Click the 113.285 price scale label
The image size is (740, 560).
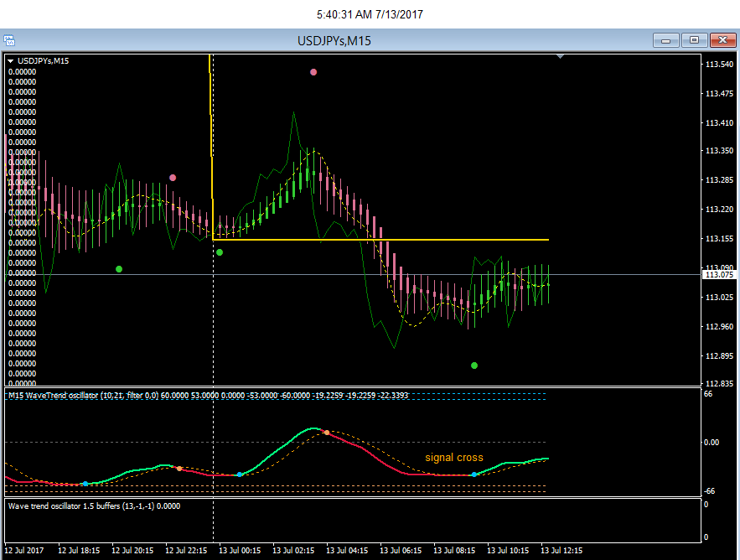[719, 180]
